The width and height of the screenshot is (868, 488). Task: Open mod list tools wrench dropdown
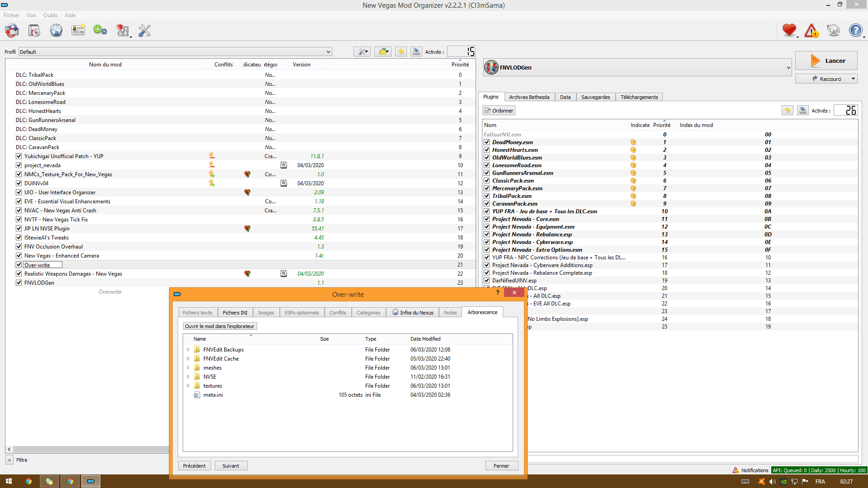pos(362,52)
